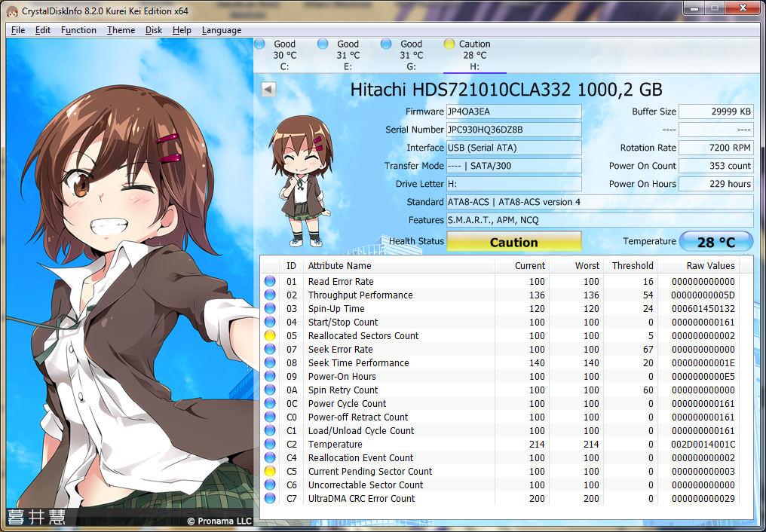This screenshot has width=766, height=532.
Task: Click the blue status dot for Read Error Rate
Action: (x=269, y=281)
